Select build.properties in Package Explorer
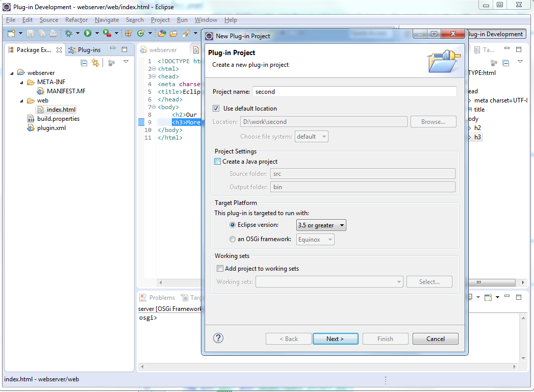 54,119
